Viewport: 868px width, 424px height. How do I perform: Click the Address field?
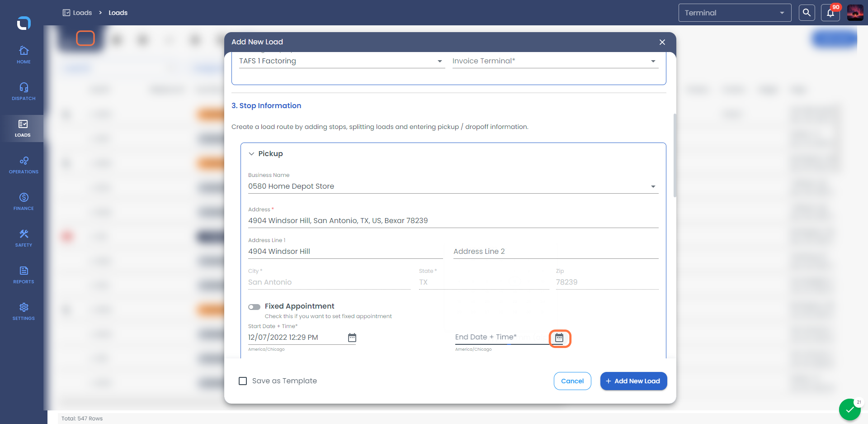pos(453,221)
